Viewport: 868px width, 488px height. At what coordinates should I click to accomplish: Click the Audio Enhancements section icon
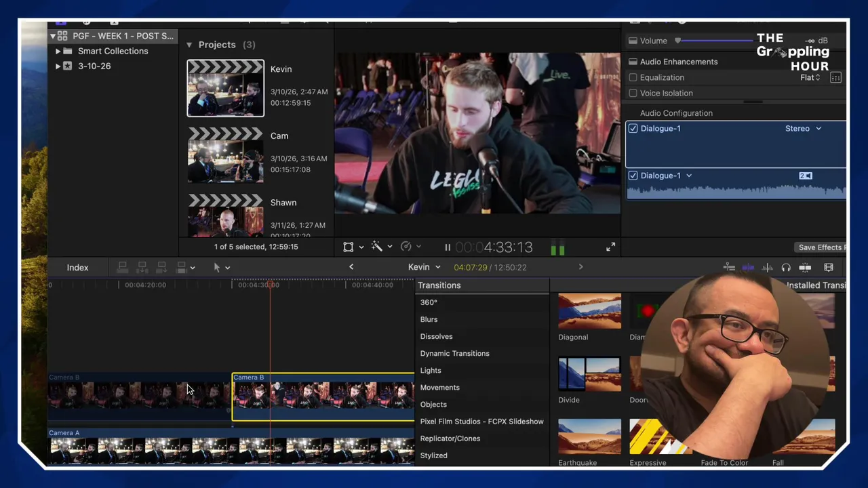[633, 62]
